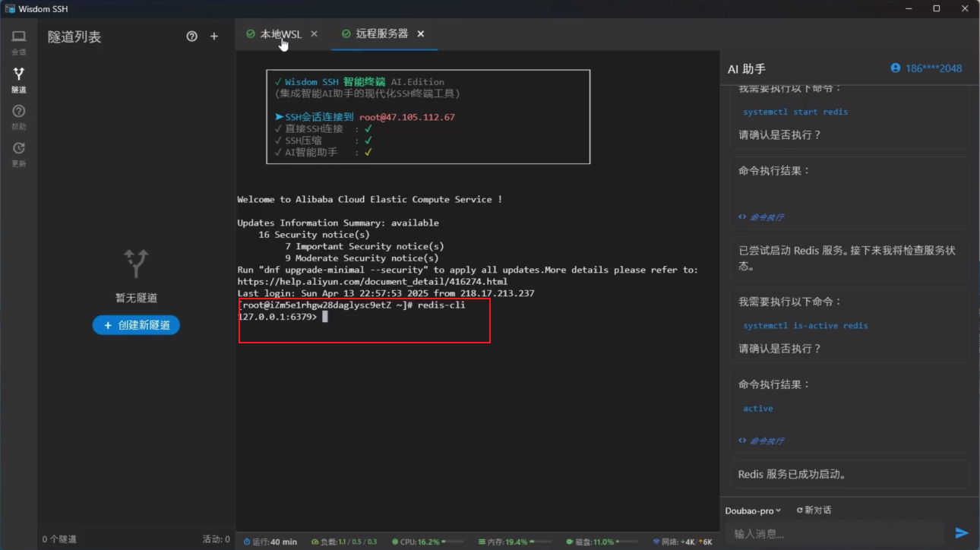Viewport: 980px width, 550px height.
Task: Add a tunnel with the plus icon
Action: tap(214, 36)
